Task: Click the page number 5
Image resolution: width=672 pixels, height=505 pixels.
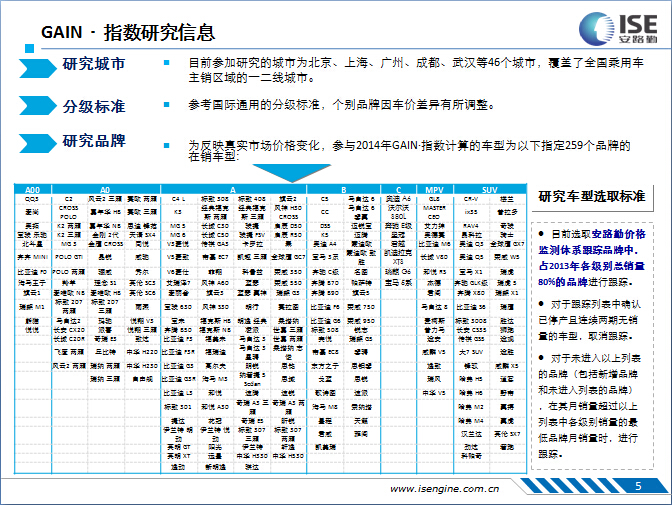Action: (638, 486)
